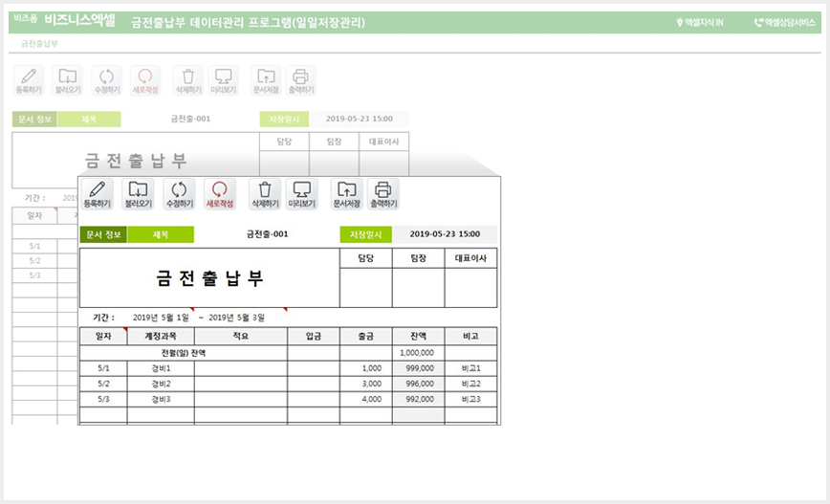Click 팀장 approval header in enlarged panel

418,258
